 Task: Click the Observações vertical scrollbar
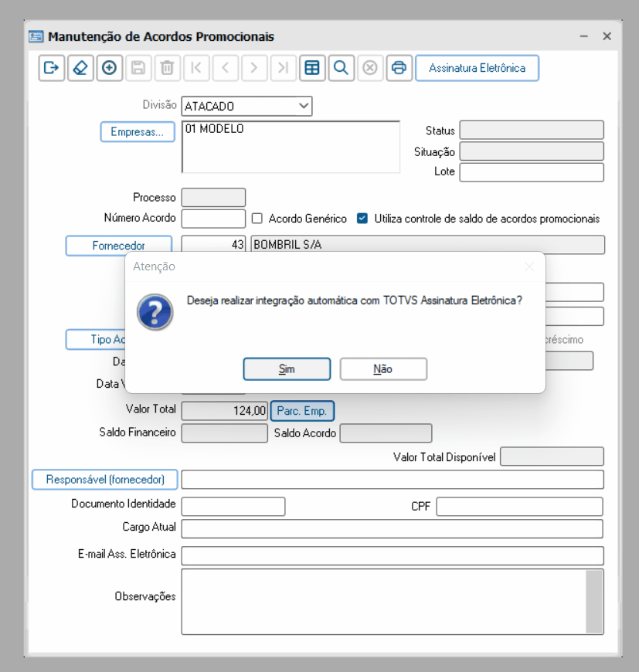[594, 601]
